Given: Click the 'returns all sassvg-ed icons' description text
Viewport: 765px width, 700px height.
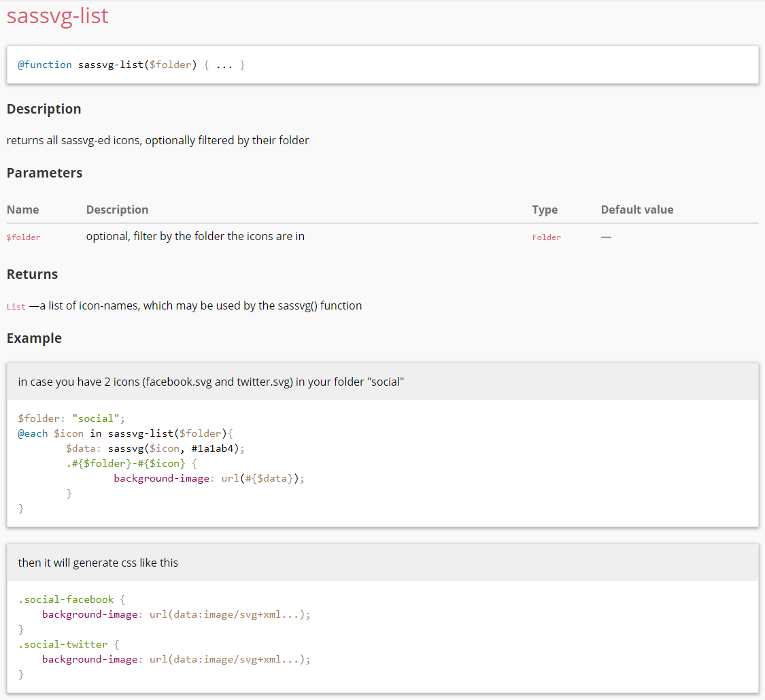Looking at the screenshot, I should [158, 141].
